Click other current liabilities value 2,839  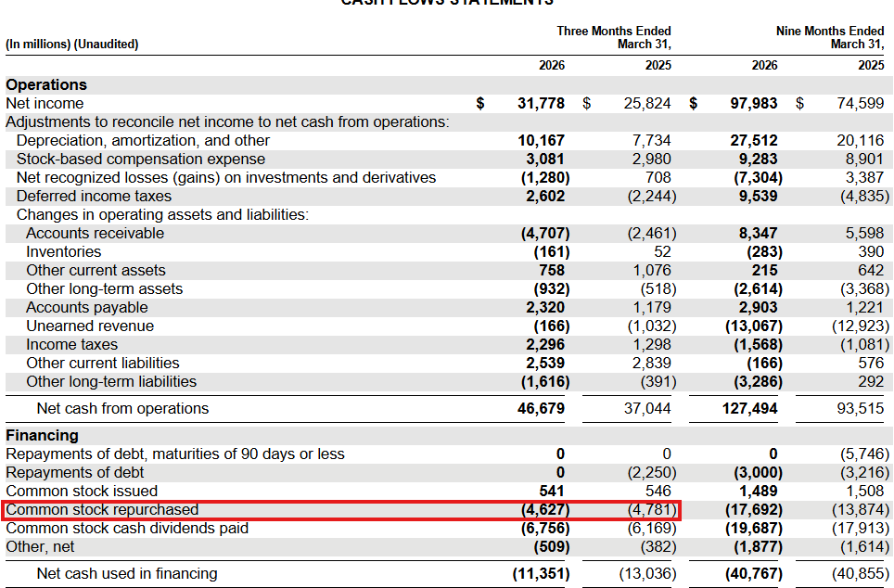click(x=652, y=363)
